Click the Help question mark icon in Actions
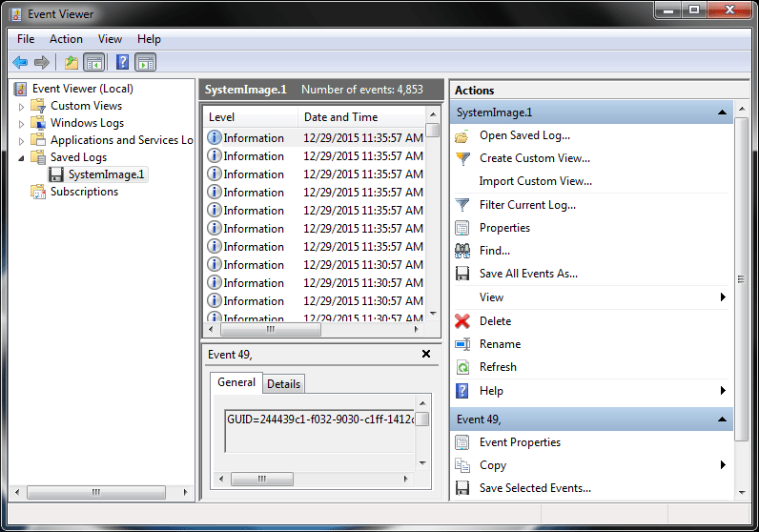759x532 pixels. click(462, 391)
